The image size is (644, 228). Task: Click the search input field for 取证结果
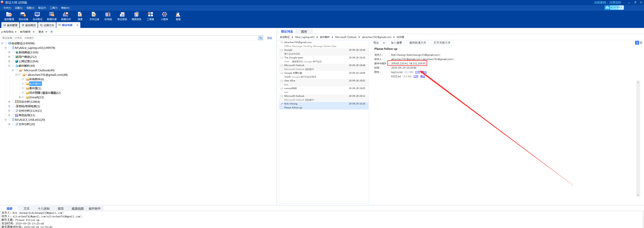(129, 38)
